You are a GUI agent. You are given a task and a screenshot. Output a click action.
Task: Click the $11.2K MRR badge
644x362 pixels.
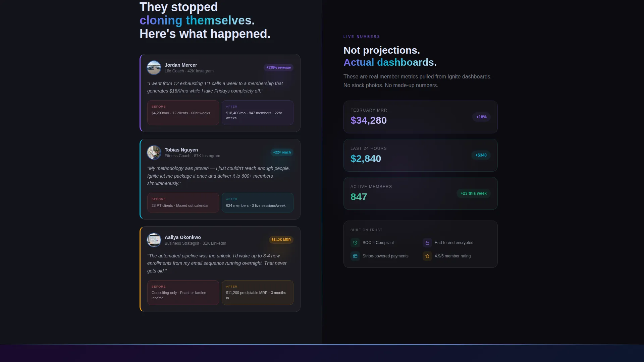[281, 240]
